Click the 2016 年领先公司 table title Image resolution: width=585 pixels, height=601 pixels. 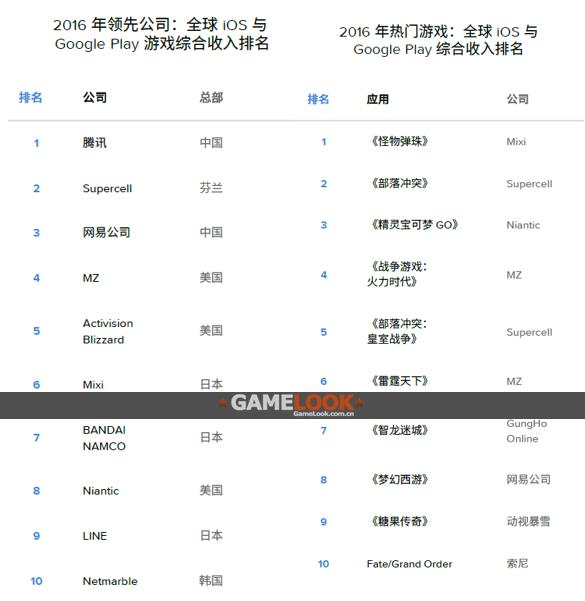point(161,34)
